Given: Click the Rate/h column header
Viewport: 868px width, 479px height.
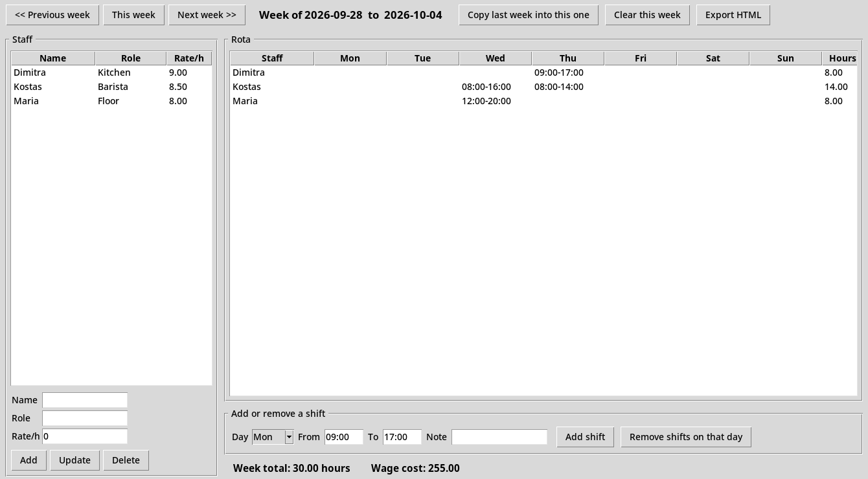Looking at the screenshot, I should (x=189, y=58).
